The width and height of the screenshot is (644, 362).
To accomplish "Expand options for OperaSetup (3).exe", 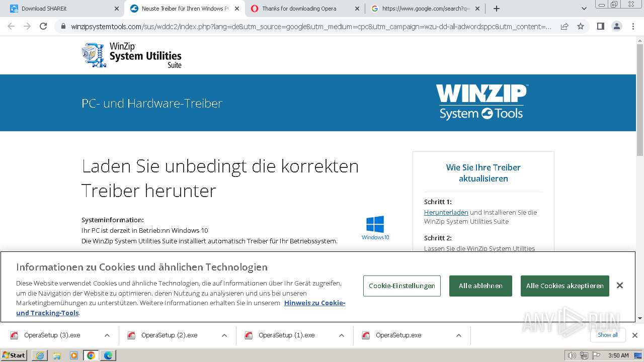I will 107,335.
